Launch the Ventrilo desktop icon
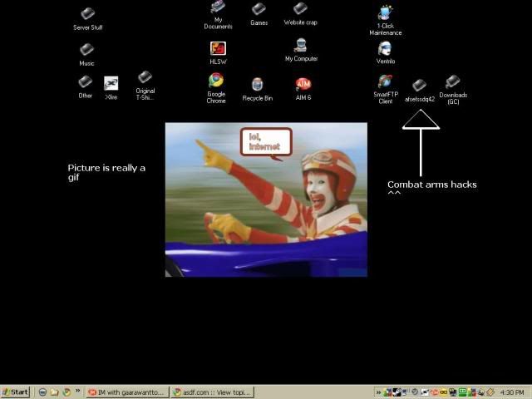 (386, 53)
